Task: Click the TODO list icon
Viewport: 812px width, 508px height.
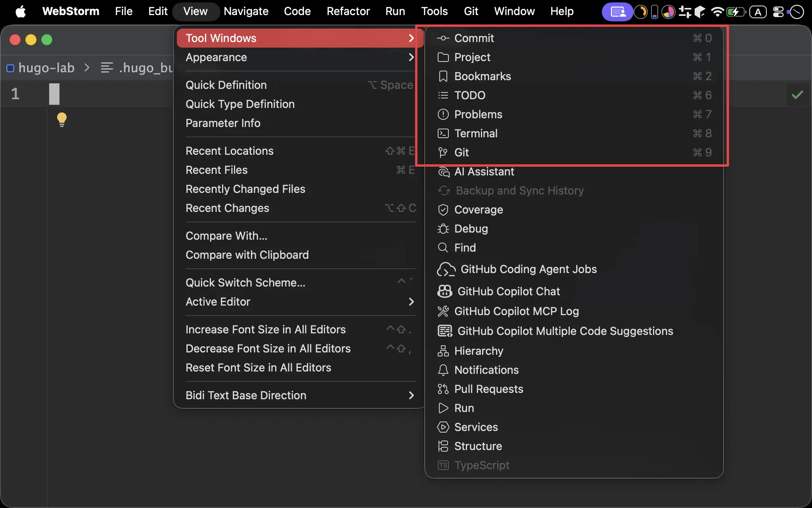Action: pos(443,95)
